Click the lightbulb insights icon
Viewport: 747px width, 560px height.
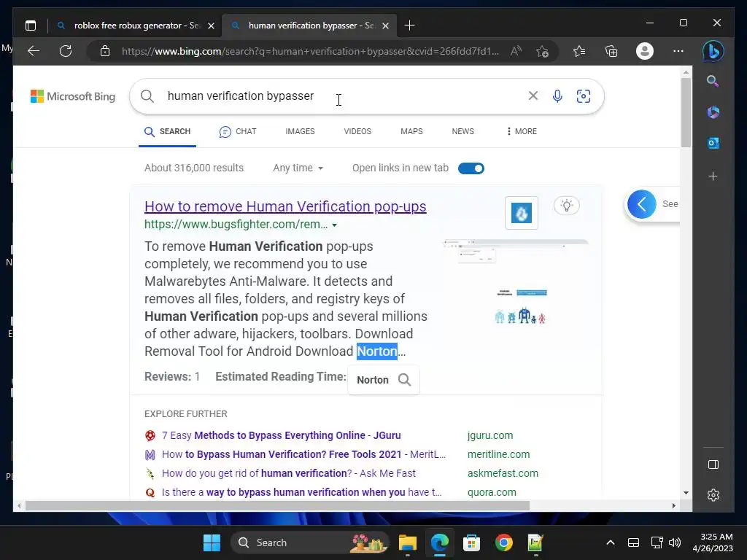click(x=566, y=206)
